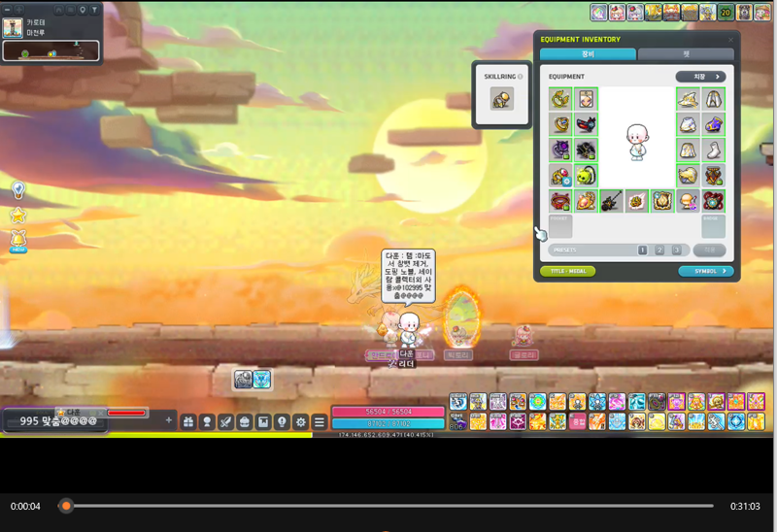This screenshot has height=532, width=777.
Task: Click the video seek slider handle
Action: tap(66, 506)
